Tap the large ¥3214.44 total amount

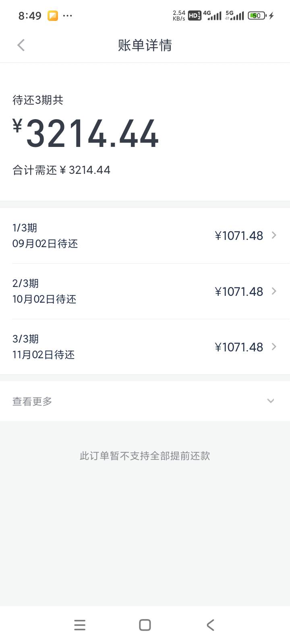click(x=86, y=134)
